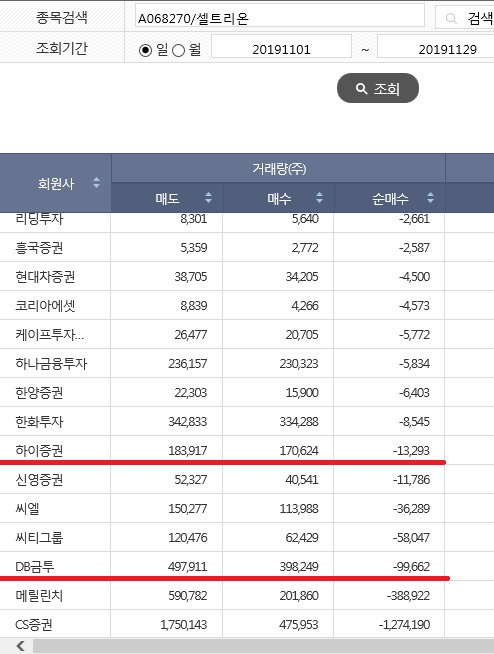The width and height of the screenshot is (494, 654).
Task: Click 하이증권 sell value 183,917
Action: 188,450
